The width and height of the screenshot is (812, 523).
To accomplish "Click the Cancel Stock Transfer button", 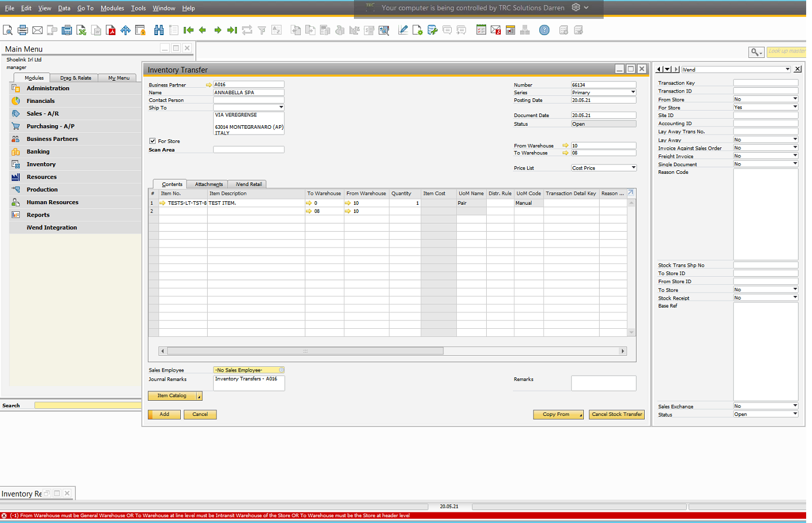I will (x=617, y=414).
